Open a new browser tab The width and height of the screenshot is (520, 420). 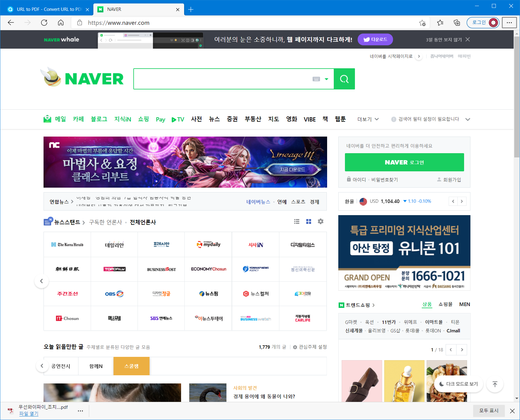191,9
